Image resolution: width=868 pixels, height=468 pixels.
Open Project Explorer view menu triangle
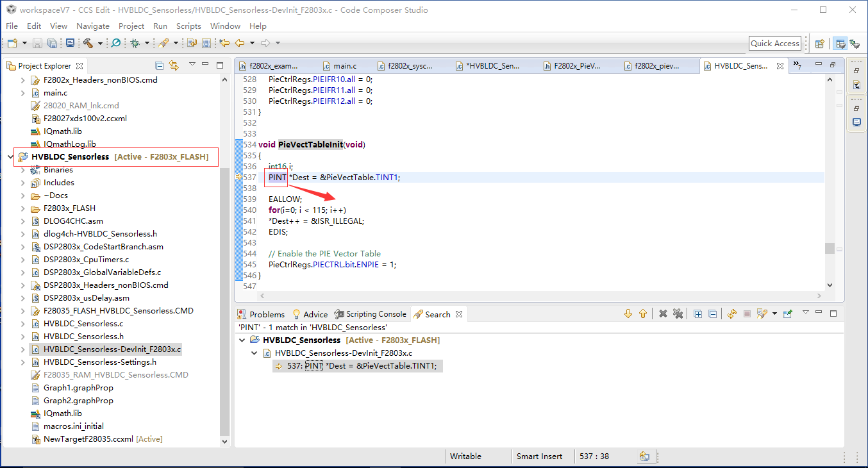coord(192,64)
